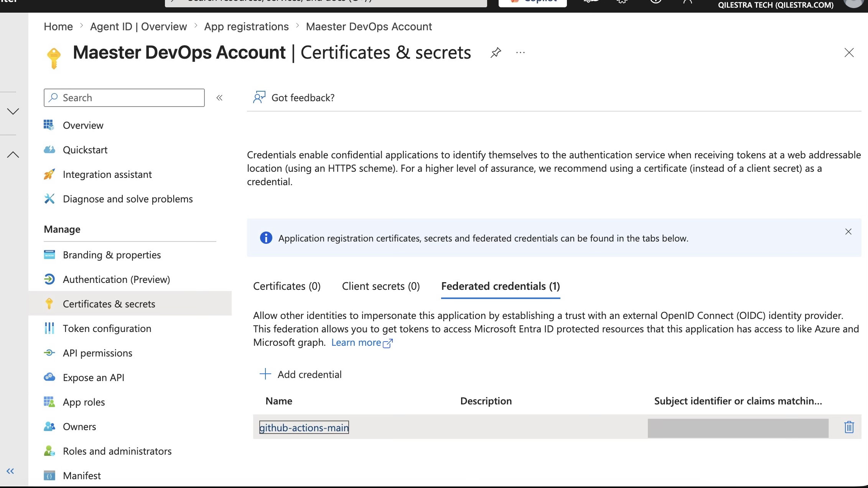Viewport: 868px width, 488px height.
Task: Go to Home breadcrumb
Action: 58,26
